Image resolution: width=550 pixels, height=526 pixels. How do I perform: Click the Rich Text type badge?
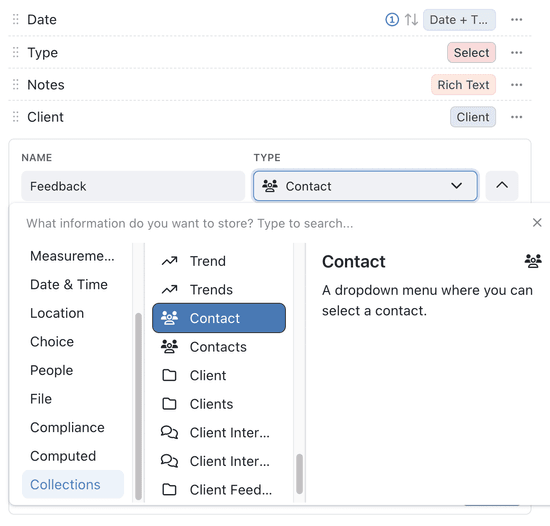click(463, 85)
